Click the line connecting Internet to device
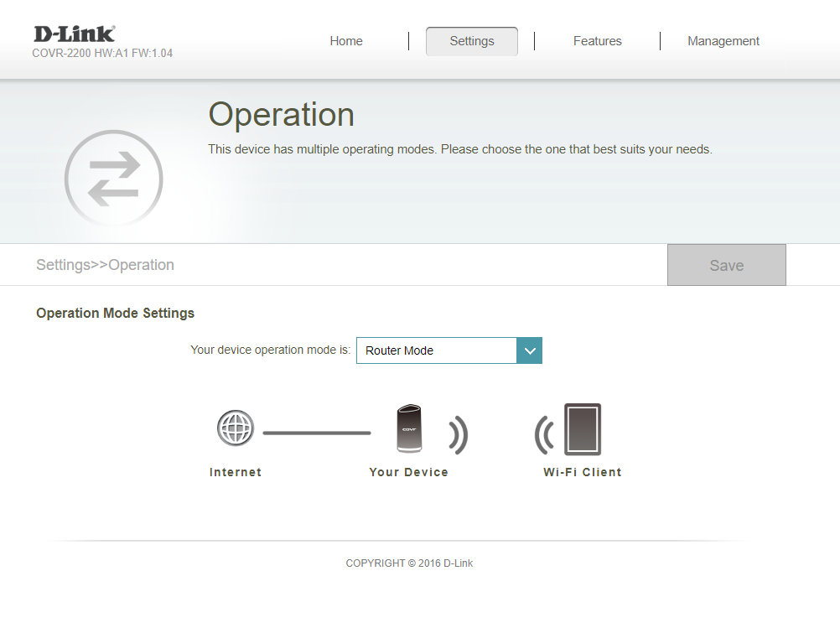840x628 pixels. pyautogui.click(x=316, y=433)
